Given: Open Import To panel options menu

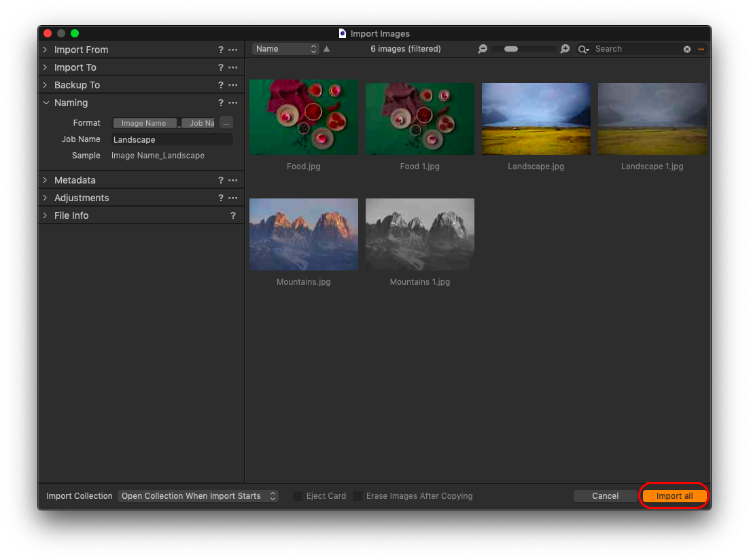Looking at the screenshot, I should click(233, 67).
